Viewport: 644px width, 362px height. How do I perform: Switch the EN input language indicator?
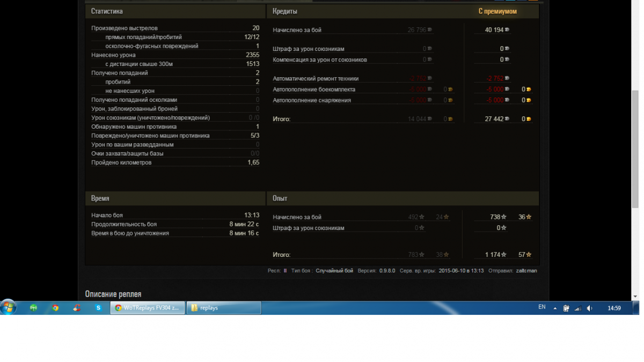[x=542, y=307]
